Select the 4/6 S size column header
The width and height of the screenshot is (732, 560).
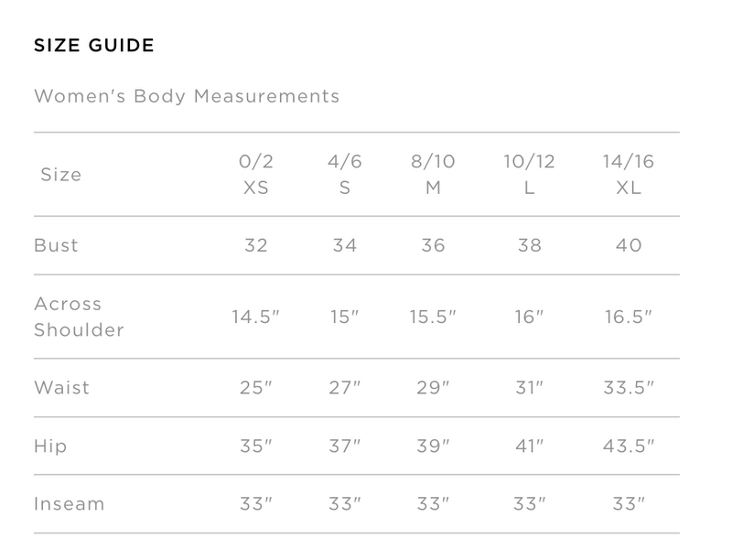pyautogui.click(x=345, y=175)
